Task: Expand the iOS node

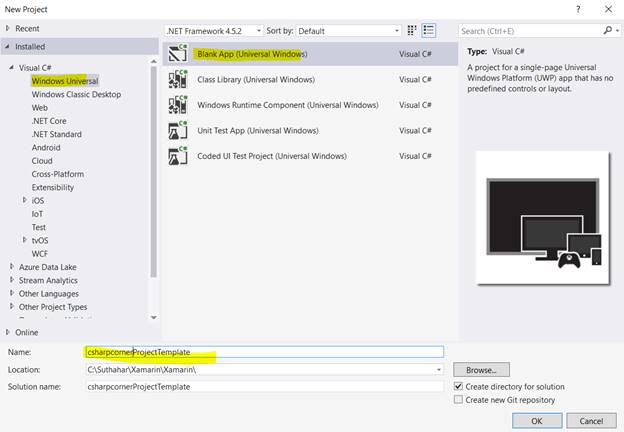Action: (25, 200)
